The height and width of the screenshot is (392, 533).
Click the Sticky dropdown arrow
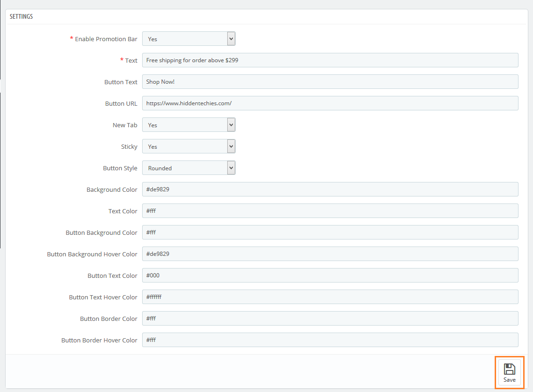click(x=231, y=146)
